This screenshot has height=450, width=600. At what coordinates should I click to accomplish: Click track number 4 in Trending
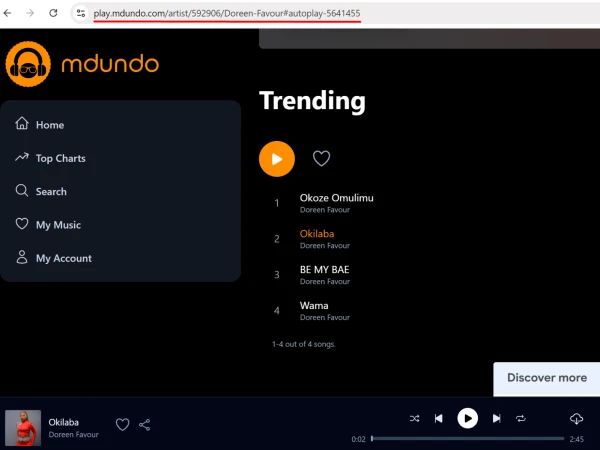tap(277, 310)
